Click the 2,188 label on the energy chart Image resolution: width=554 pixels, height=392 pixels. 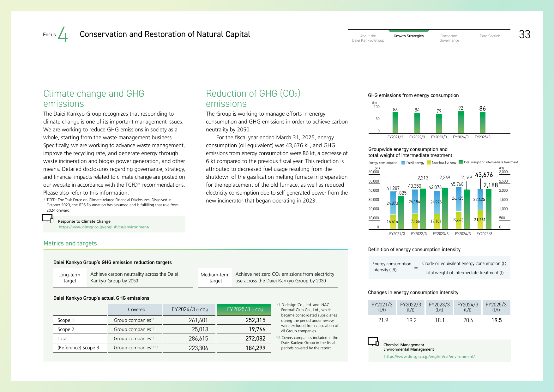[491, 185]
